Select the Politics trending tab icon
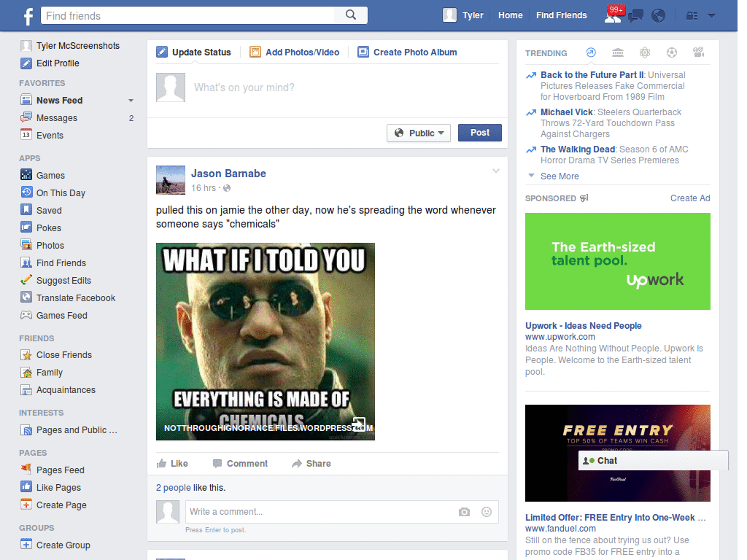 [x=618, y=52]
